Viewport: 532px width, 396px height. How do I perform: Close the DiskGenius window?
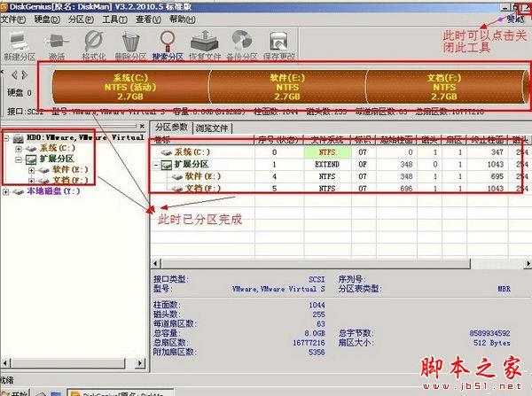tap(526, 7)
